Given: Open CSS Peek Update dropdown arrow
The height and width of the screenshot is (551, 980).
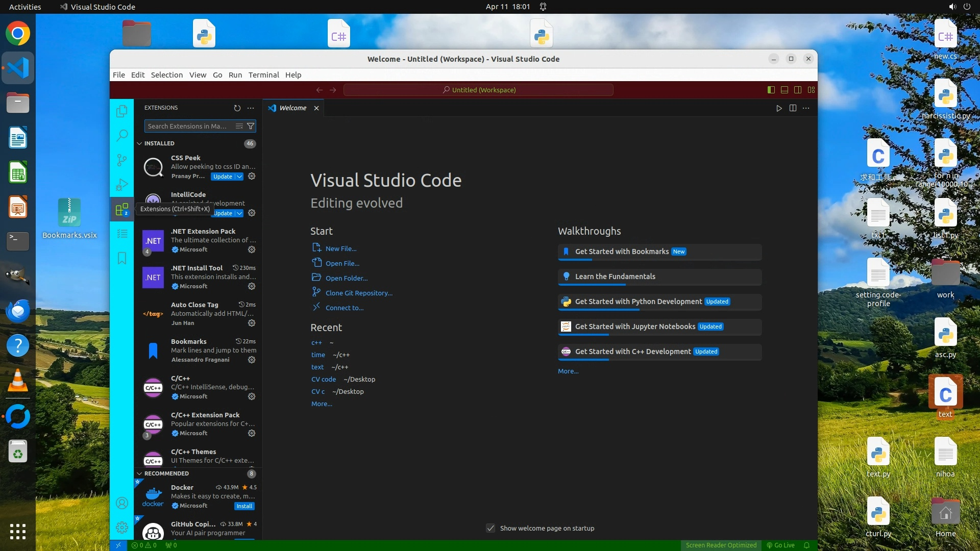Looking at the screenshot, I should [x=239, y=177].
